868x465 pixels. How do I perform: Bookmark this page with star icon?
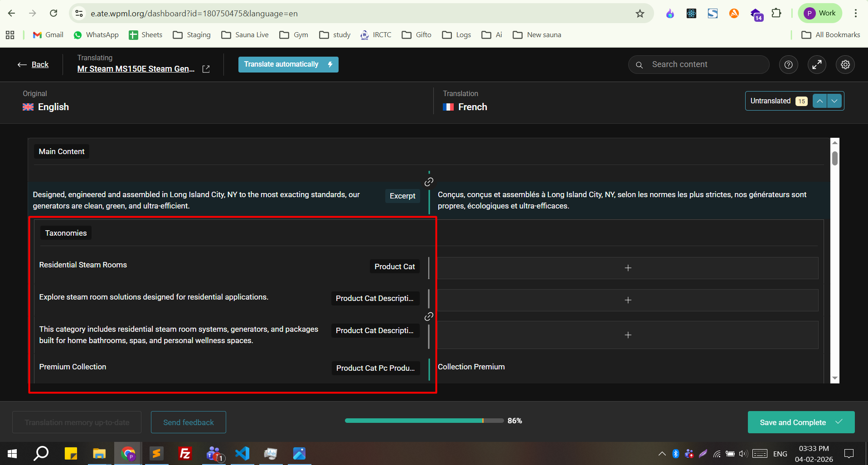tap(640, 14)
